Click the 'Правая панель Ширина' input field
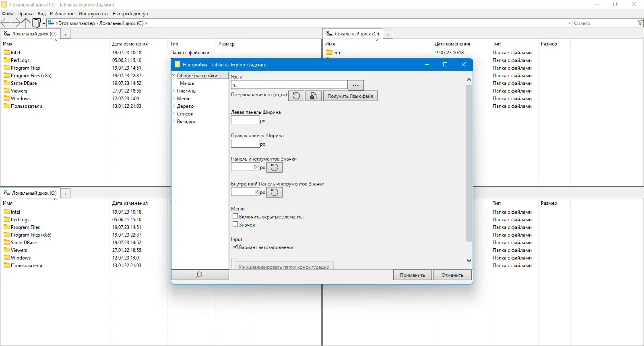 [246, 143]
